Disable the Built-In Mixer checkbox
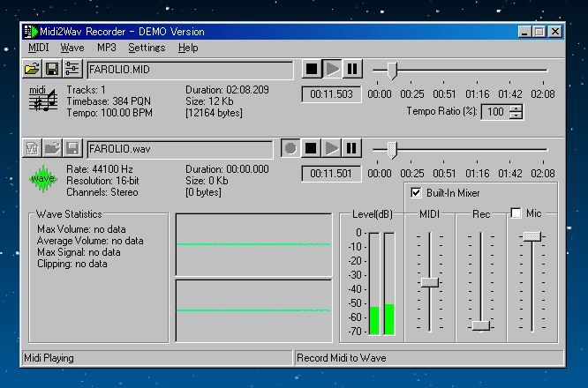Viewport: 588px width, 388px height. [x=417, y=193]
